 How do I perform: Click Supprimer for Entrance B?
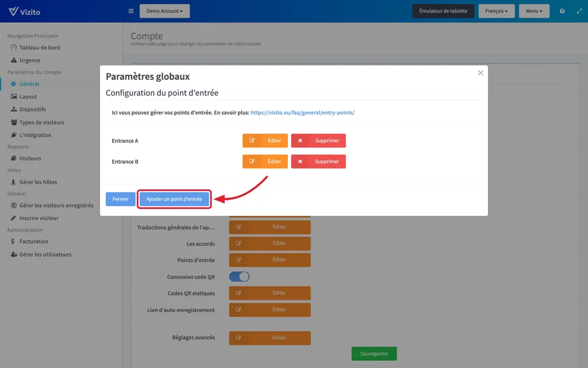pos(319,162)
